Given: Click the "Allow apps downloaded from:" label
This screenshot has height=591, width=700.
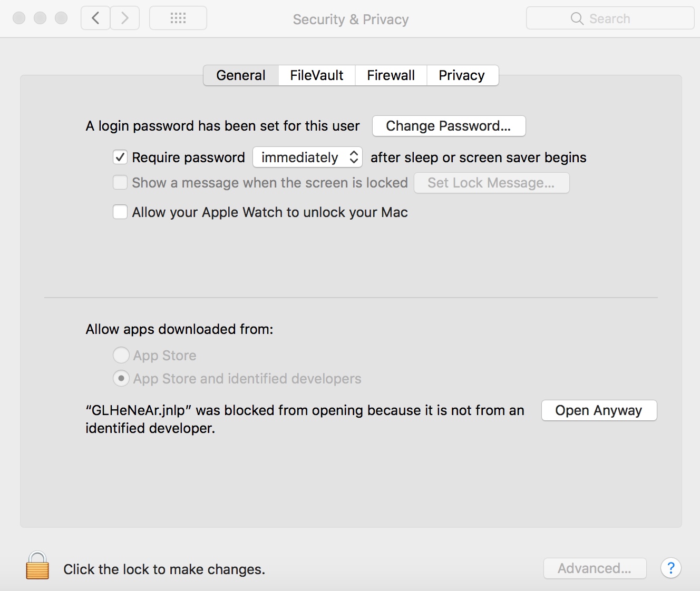Looking at the screenshot, I should [179, 329].
